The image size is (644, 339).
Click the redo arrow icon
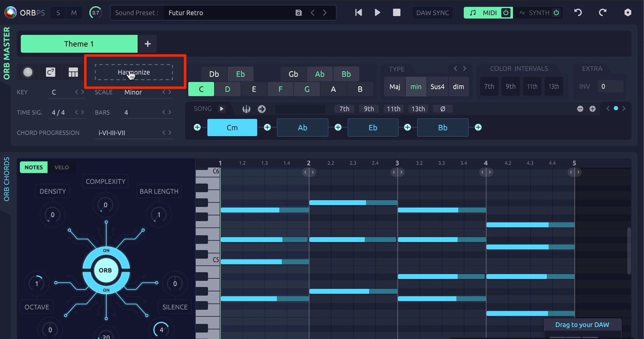603,13
